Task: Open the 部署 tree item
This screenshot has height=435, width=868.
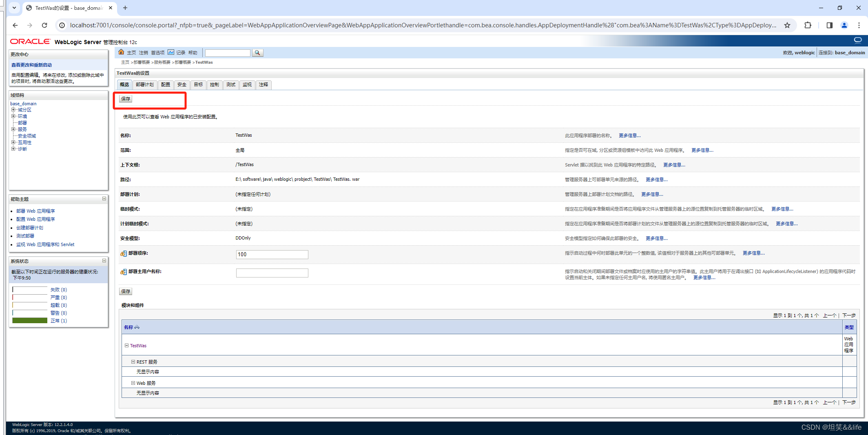Action: point(22,123)
